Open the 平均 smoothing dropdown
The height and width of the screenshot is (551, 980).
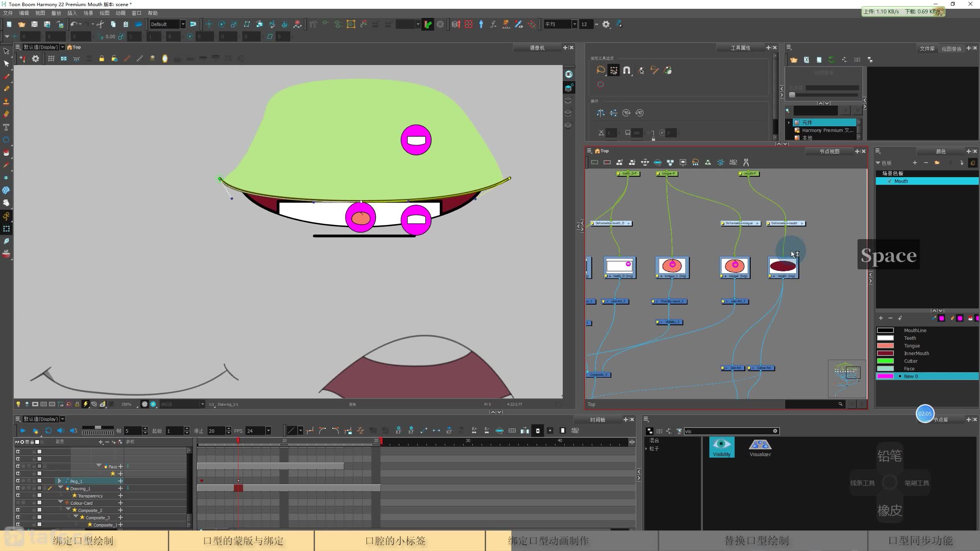tap(575, 24)
